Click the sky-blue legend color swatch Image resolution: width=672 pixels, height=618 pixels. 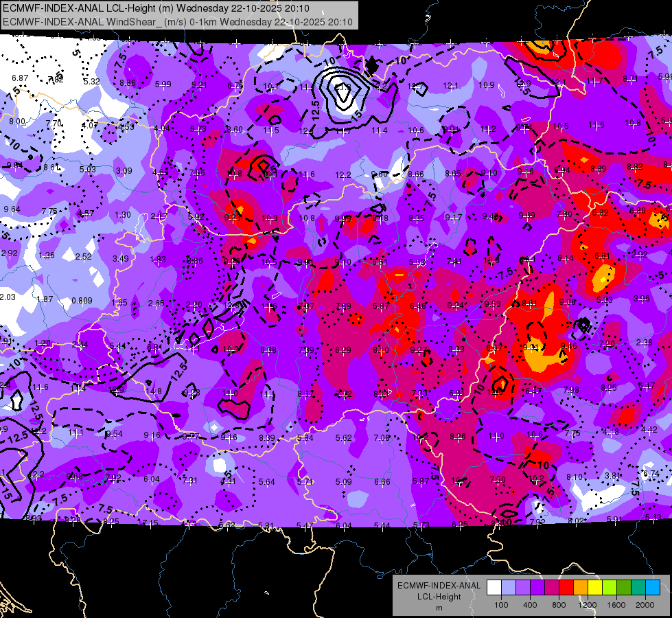pyautogui.click(x=653, y=588)
